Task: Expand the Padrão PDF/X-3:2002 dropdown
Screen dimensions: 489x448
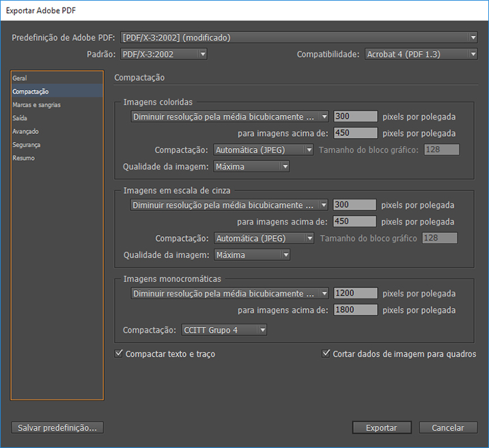Action: 163,54
